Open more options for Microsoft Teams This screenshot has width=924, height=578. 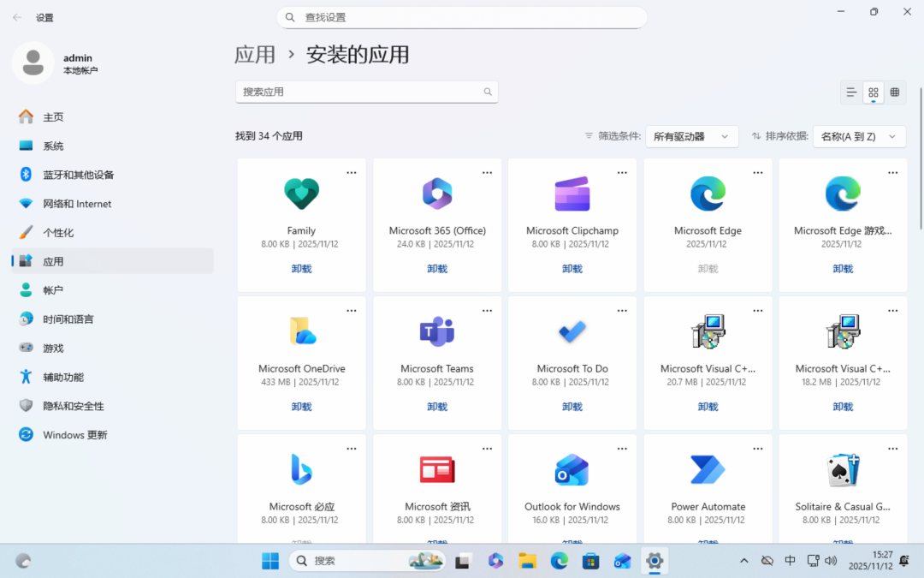(487, 311)
